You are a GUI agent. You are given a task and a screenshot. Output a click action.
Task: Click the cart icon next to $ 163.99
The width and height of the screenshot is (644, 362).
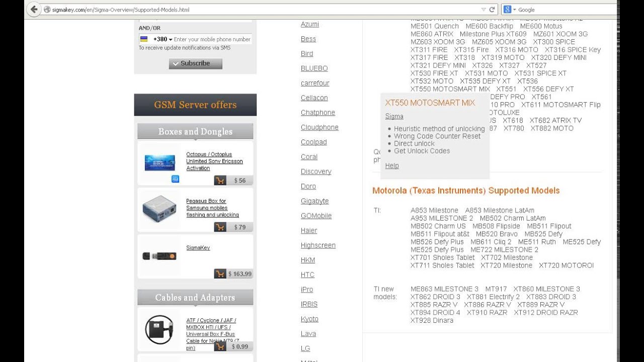tap(220, 274)
